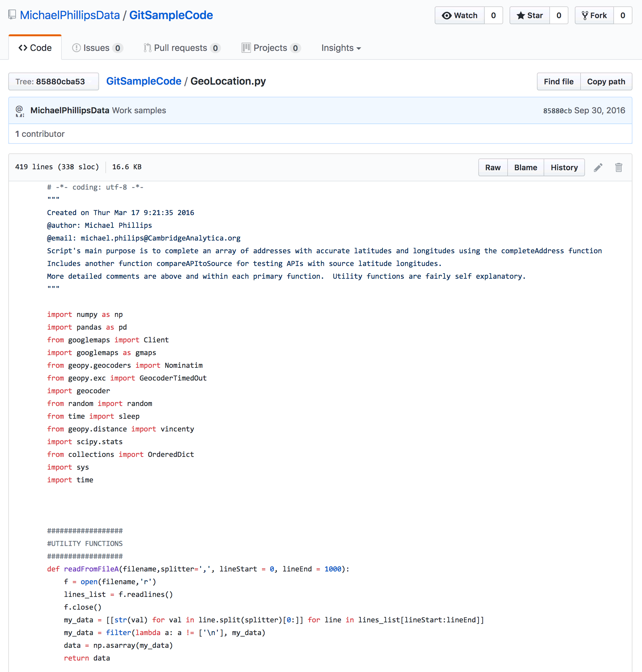Click the star count number
This screenshot has width=642, height=672.
pyautogui.click(x=559, y=15)
